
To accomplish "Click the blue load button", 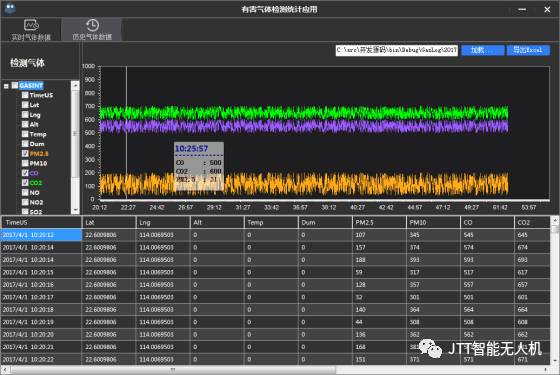I will pos(482,50).
